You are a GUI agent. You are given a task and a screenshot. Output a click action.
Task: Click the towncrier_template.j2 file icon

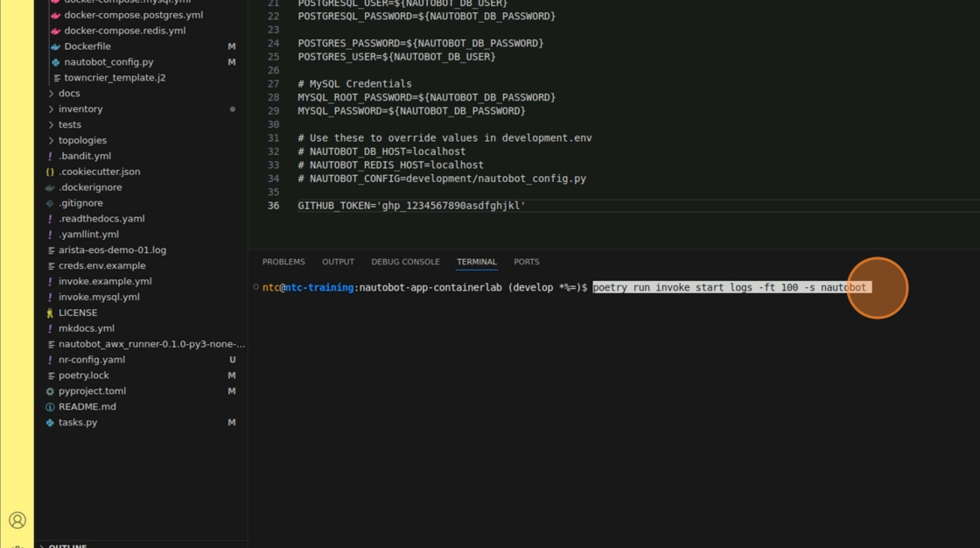[x=57, y=78]
